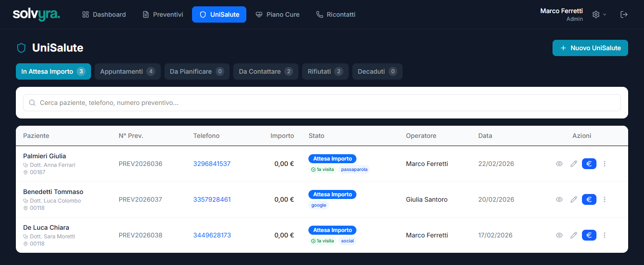644x265 pixels.
Task: Go to Preventivi section
Action: (x=163, y=14)
